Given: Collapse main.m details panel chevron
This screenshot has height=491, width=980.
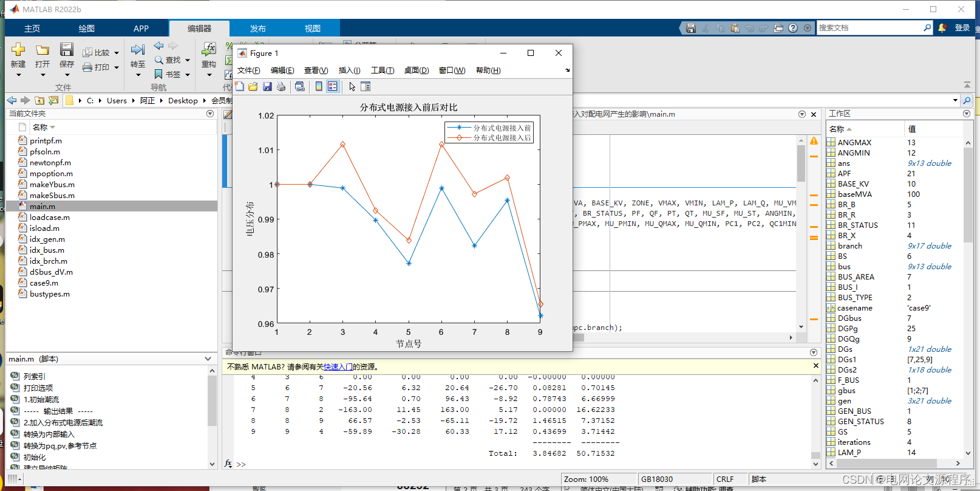Looking at the screenshot, I should click(208, 359).
